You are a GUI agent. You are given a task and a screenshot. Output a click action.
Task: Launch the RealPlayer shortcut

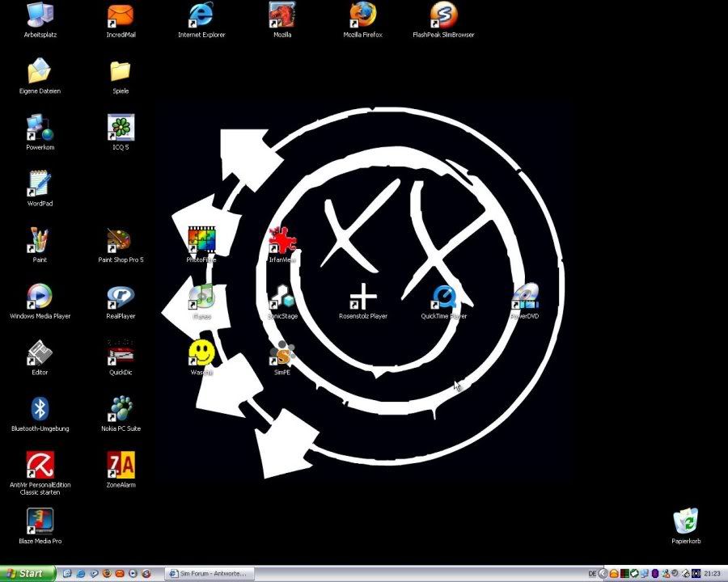coord(121,297)
